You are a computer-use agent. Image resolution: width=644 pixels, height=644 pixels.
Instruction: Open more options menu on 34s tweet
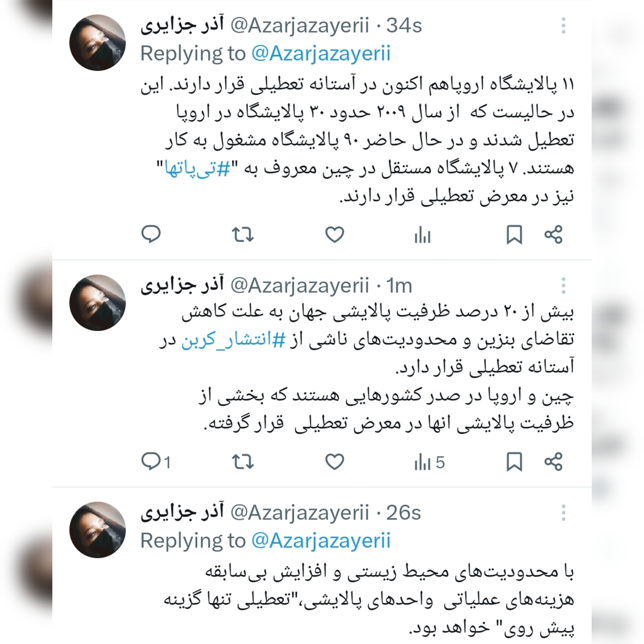pyautogui.click(x=563, y=26)
